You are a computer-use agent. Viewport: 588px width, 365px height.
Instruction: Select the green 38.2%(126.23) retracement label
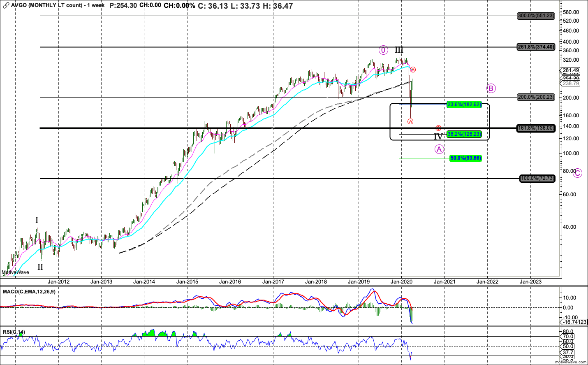pyautogui.click(x=464, y=134)
